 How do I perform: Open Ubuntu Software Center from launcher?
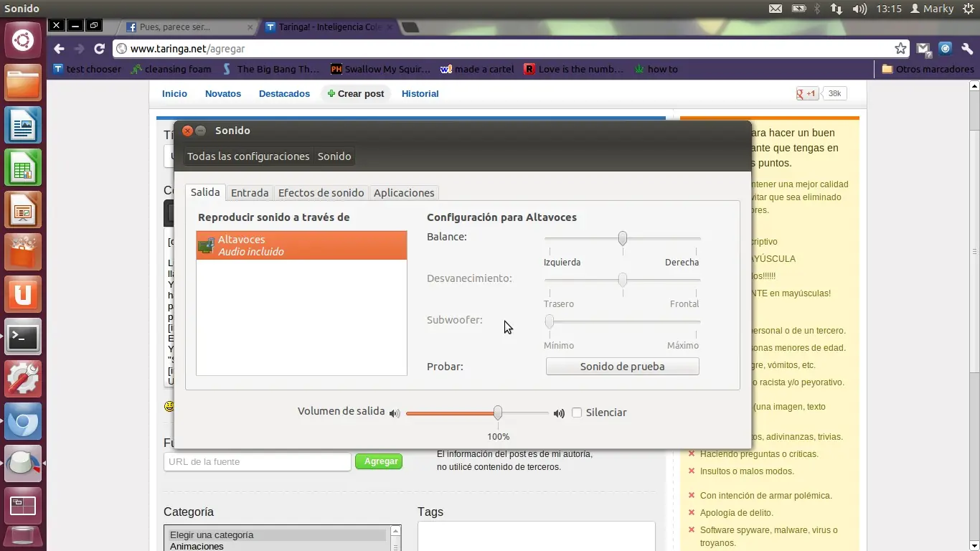23,252
